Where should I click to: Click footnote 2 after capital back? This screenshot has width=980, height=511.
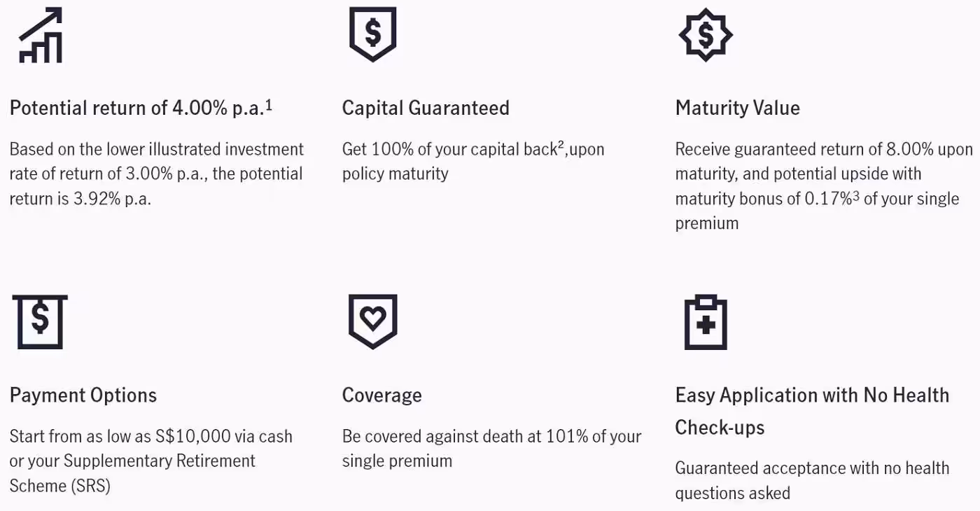point(561,146)
